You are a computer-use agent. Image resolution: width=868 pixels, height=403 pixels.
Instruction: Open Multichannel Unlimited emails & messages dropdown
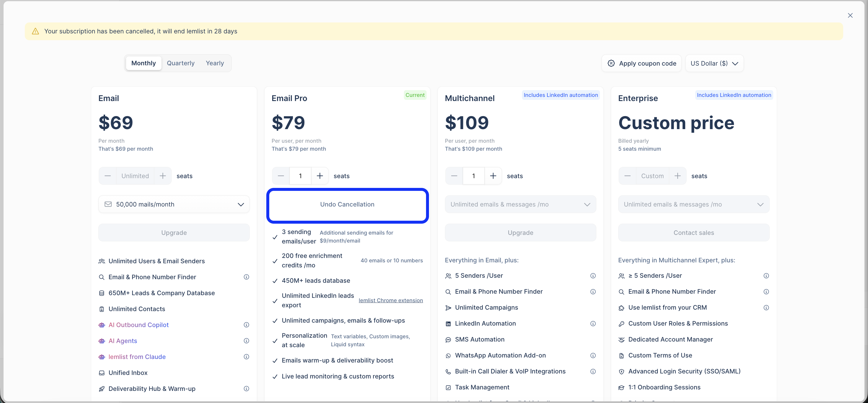pos(520,204)
